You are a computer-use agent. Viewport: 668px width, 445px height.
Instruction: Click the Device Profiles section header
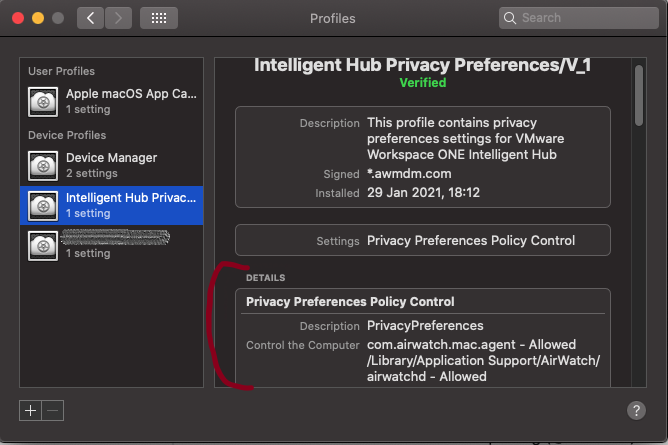67,135
